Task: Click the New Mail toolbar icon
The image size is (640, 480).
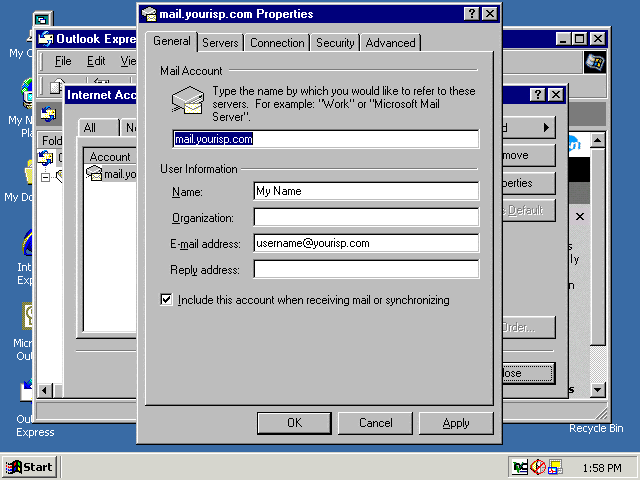Action: 56,87
